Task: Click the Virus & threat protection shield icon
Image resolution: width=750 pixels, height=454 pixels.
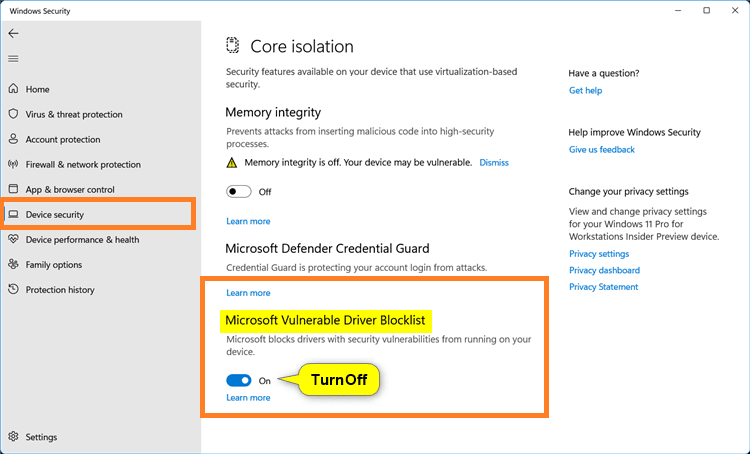Action: (x=14, y=114)
